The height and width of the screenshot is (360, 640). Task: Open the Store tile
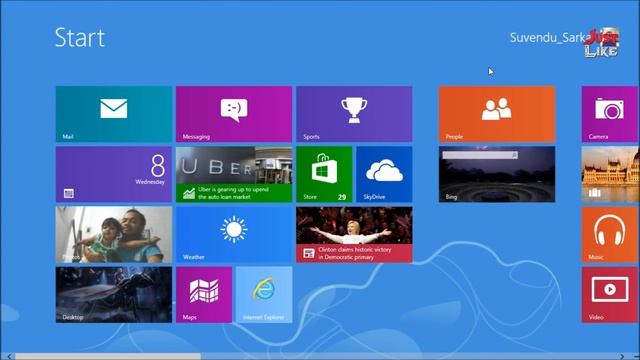tap(324, 174)
